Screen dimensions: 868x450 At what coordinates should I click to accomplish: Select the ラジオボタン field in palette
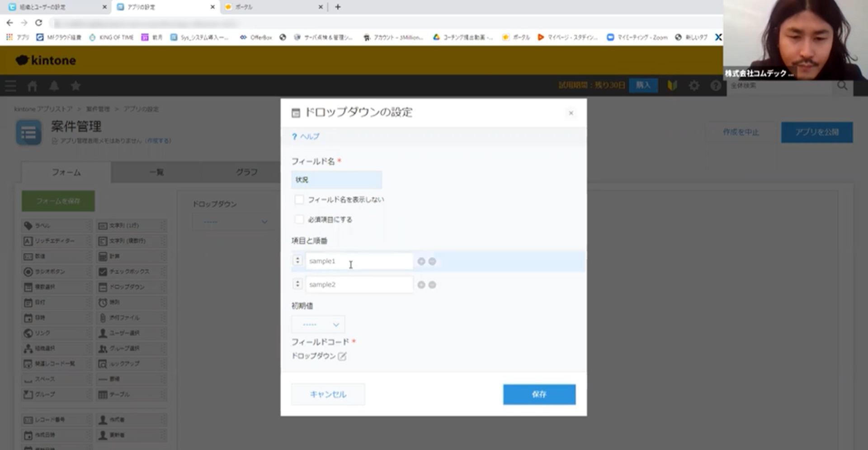point(57,272)
